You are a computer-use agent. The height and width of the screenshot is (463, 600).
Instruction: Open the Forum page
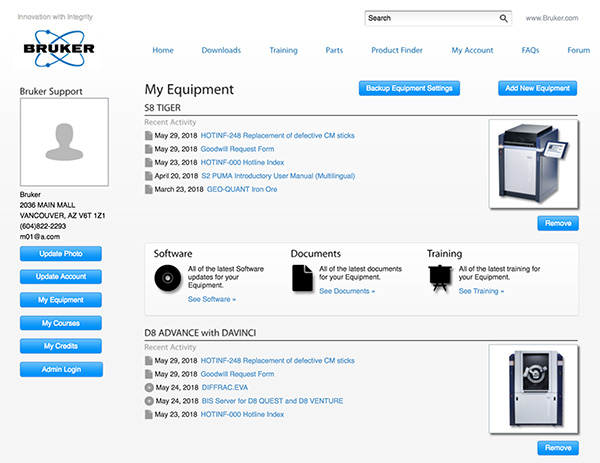coord(579,50)
